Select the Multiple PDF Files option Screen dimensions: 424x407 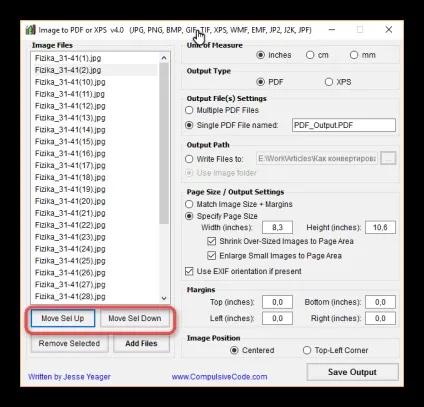[x=189, y=110]
